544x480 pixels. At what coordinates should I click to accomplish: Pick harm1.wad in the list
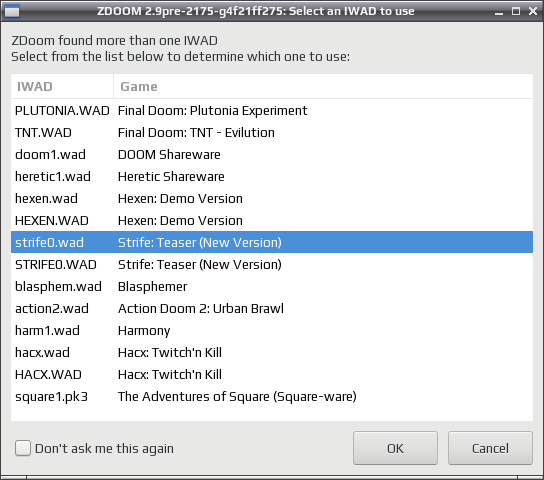click(272, 331)
